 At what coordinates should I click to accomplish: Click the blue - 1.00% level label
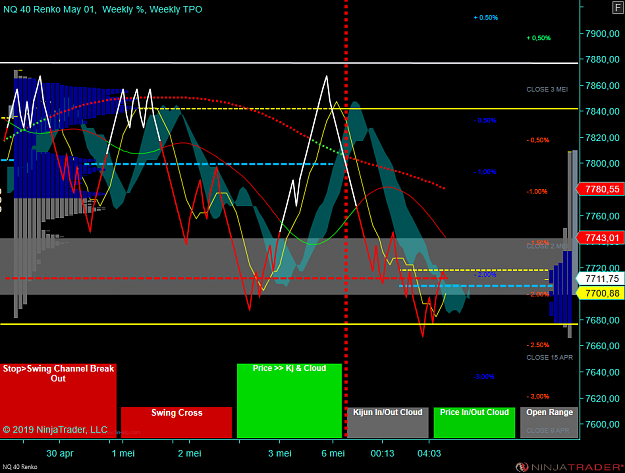click(485, 172)
